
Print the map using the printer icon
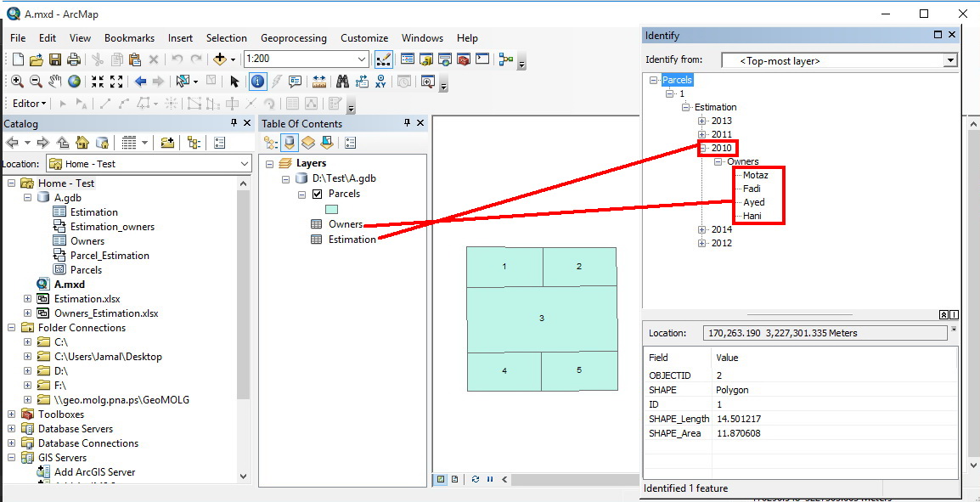[74, 60]
